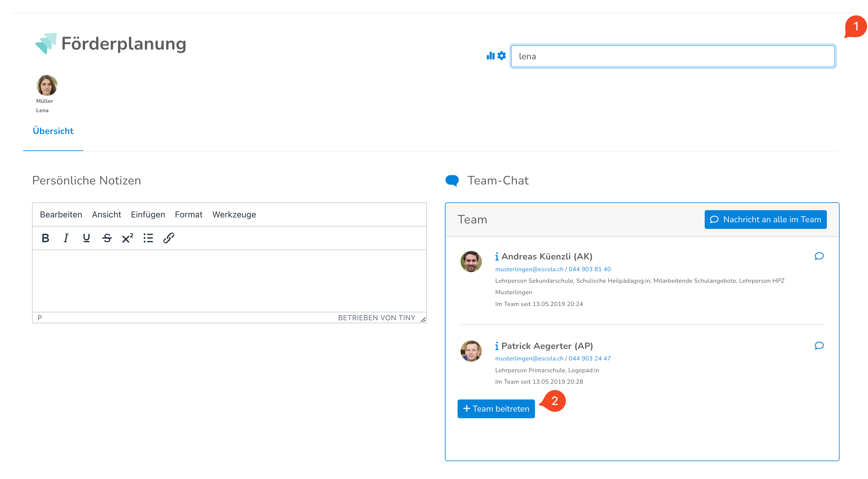Insert a link via the chain icon

click(x=168, y=238)
